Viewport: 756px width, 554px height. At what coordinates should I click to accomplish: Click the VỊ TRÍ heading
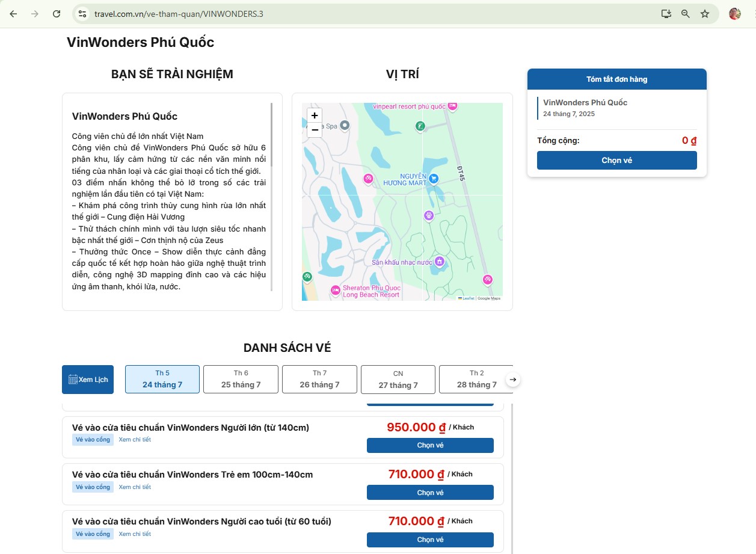pos(402,75)
